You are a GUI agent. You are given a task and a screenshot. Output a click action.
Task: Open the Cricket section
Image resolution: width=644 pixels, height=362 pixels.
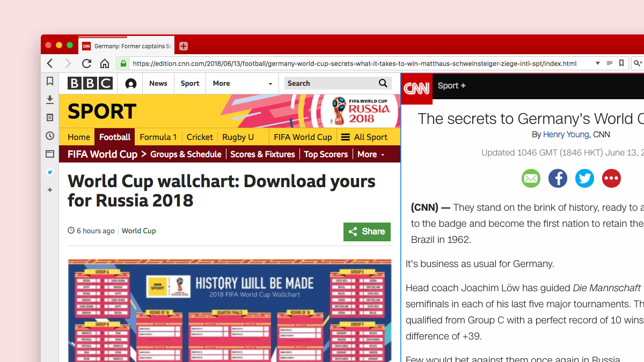[x=200, y=137]
